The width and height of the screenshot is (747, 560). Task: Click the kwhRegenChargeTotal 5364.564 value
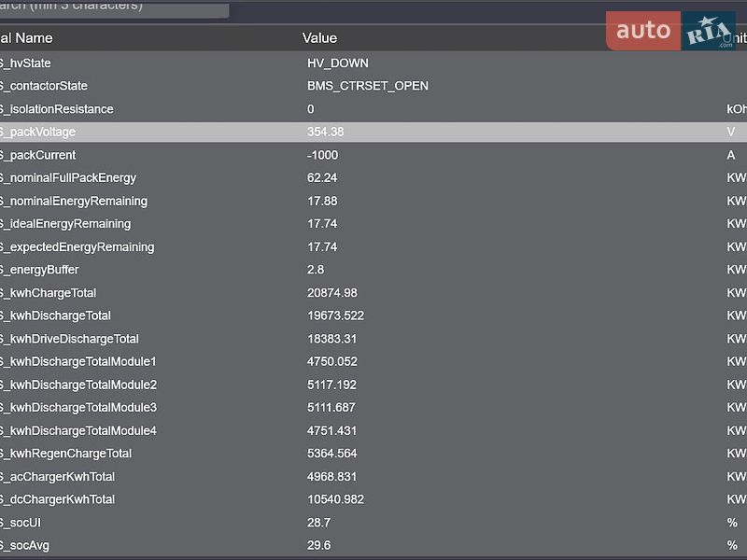pyautogui.click(x=332, y=454)
